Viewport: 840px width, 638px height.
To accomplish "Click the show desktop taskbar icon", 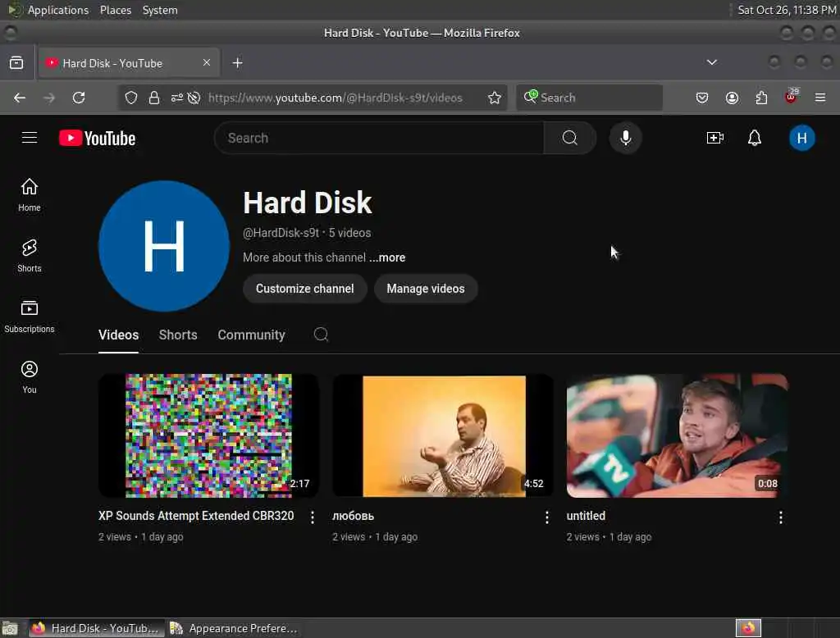I will (x=10, y=628).
